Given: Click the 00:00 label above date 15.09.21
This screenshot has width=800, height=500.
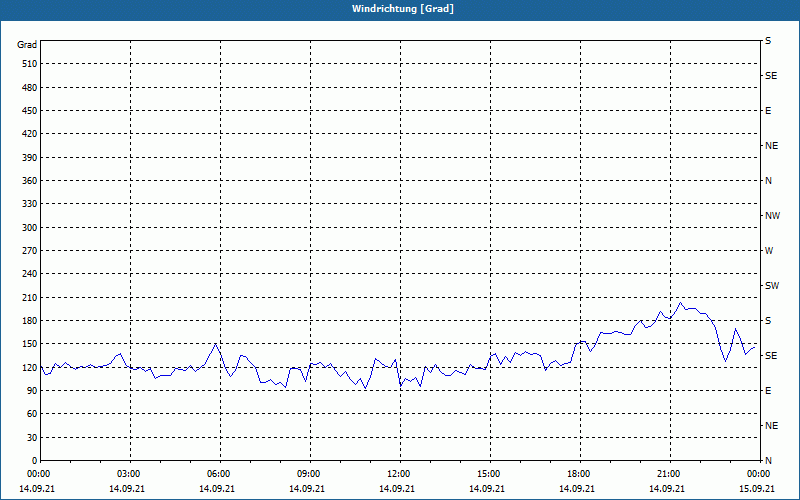Looking at the screenshot, I should click(760, 474).
